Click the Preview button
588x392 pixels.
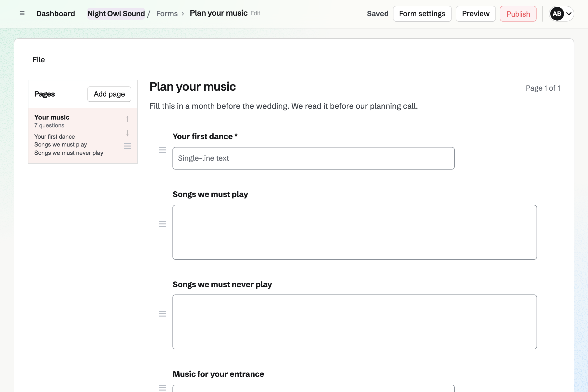[x=476, y=14]
